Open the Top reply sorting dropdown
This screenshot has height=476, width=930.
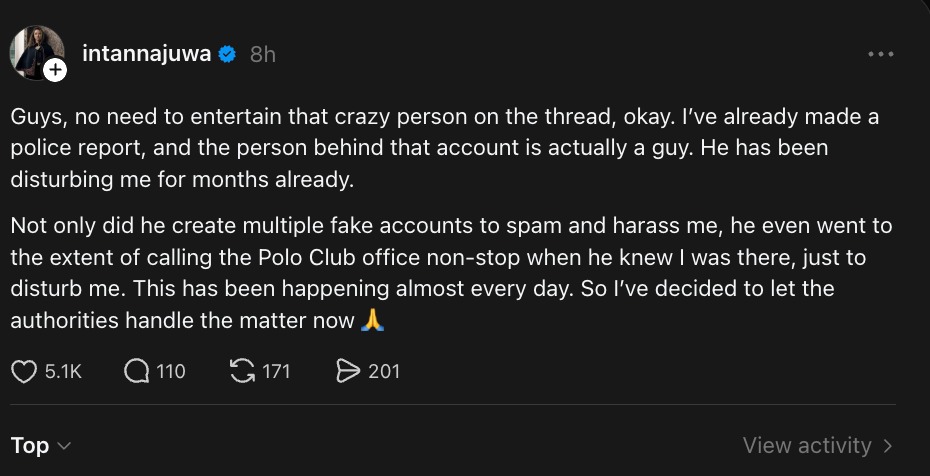30,445
